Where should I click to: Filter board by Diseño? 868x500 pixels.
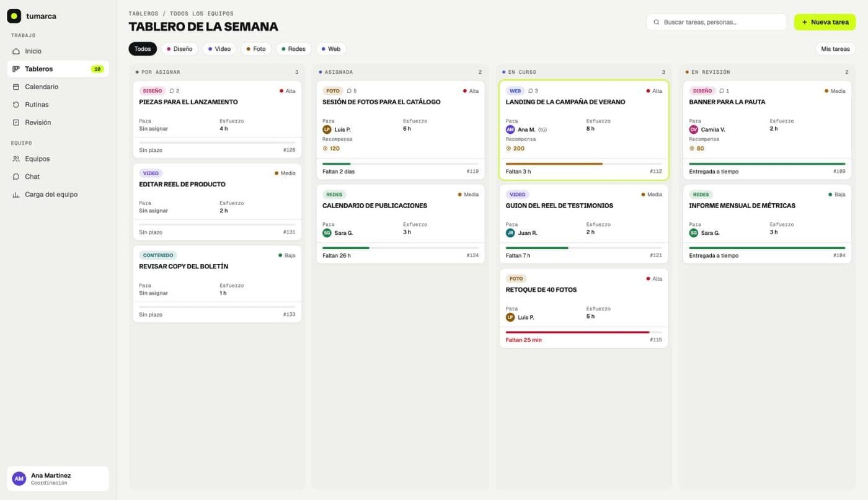pos(179,49)
